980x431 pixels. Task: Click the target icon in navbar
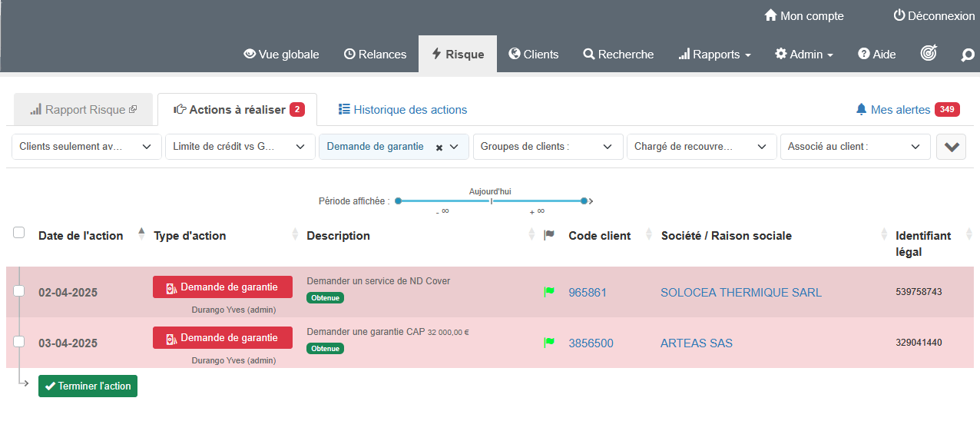coord(929,54)
